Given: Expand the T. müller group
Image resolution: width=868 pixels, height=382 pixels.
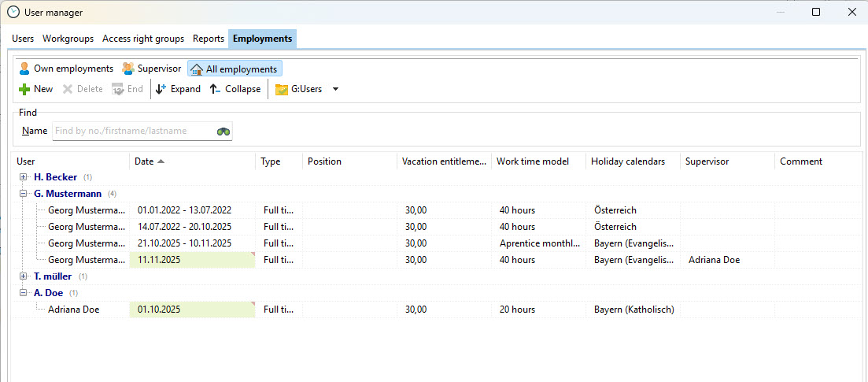Looking at the screenshot, I should tap(24, 276).
